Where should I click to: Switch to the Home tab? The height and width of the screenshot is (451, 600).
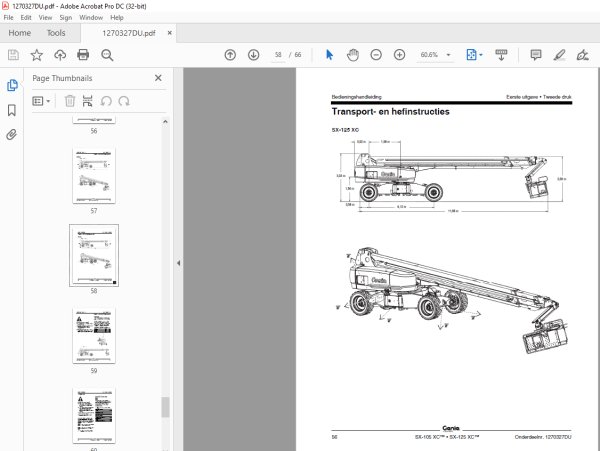(20, 33)
